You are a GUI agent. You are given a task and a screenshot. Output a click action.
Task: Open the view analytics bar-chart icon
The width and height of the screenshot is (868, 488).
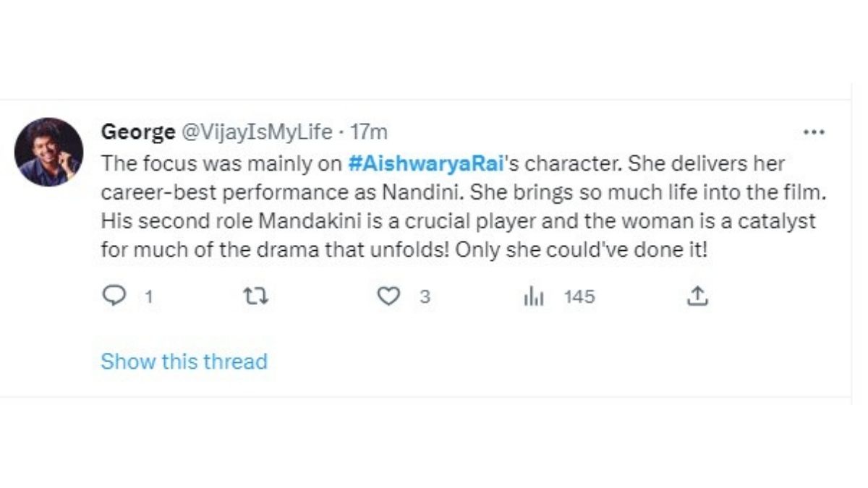pos(534,296)
